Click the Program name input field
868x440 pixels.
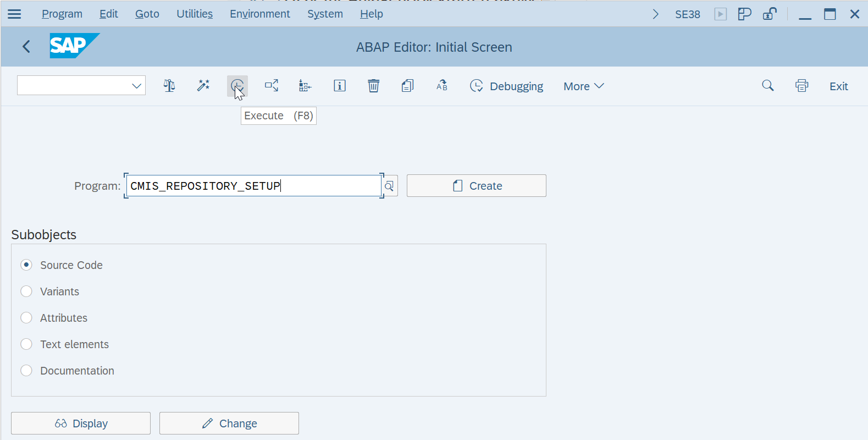253,186
